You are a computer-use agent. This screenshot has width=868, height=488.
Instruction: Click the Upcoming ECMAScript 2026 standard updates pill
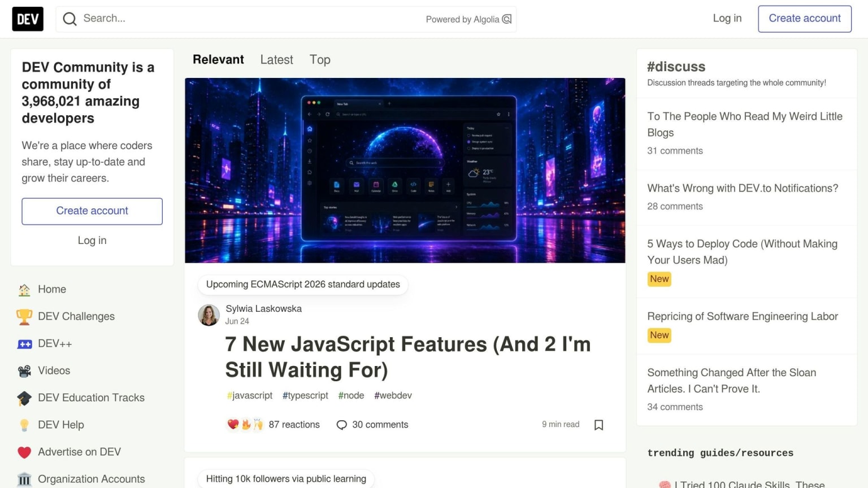coord(303,284)
